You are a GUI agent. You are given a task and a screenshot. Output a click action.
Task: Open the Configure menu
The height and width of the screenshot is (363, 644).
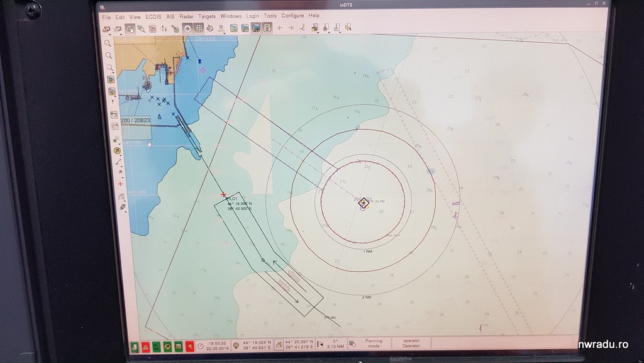(292, 16)
